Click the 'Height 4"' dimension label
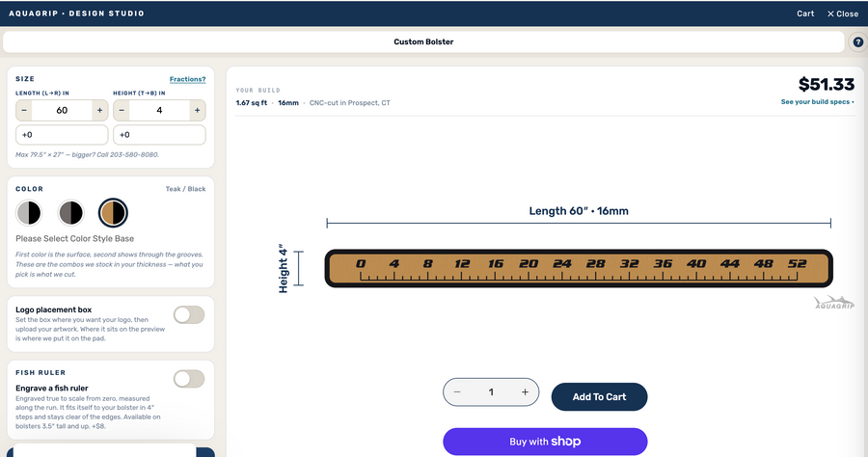Image resolution: width=868 pixels, height=457 pixels. pyautogui.click(x=283, y=268)
